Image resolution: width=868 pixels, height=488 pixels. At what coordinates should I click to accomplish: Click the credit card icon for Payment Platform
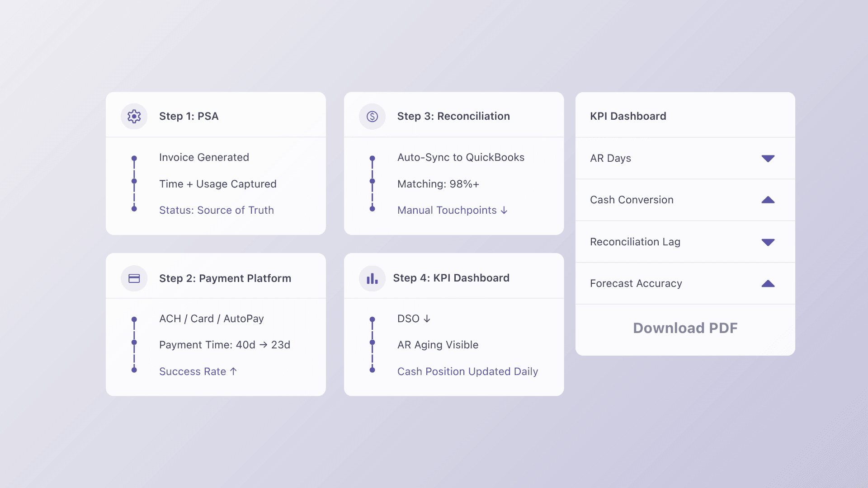(134, 278)
